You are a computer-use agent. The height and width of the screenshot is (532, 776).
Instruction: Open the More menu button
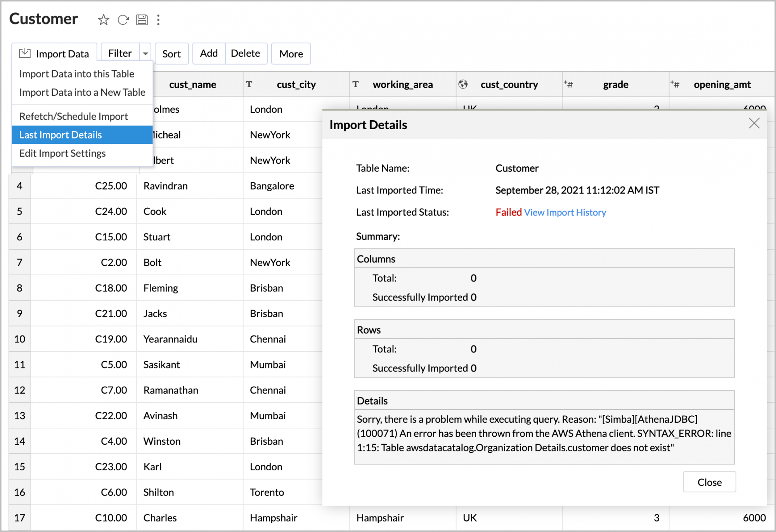pyautogui.click(x=291, y=54)
